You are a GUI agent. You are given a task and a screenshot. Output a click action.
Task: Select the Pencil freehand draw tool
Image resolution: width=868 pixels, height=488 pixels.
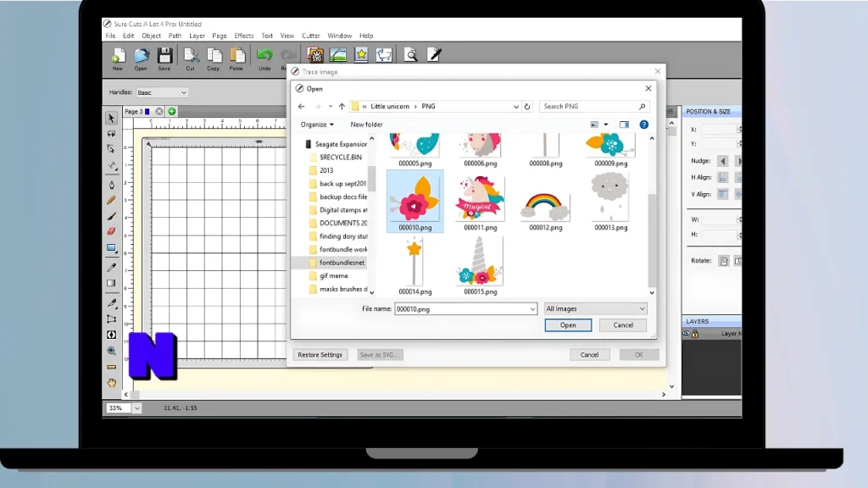pos(111,200)
